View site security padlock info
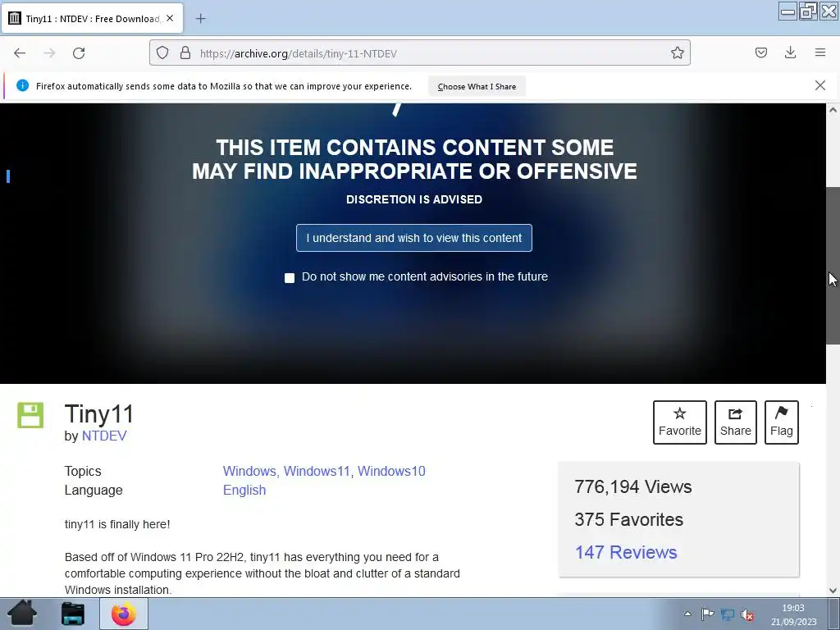Screen dimensions: 840x630 pos(185,53)
